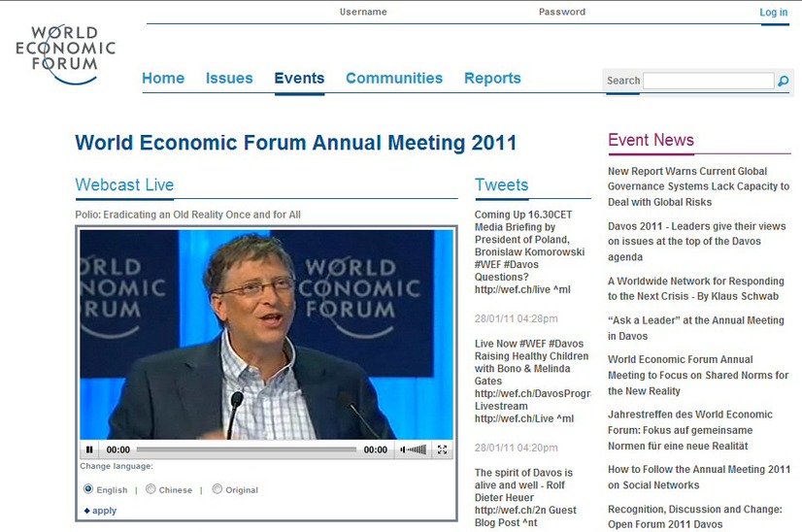Open 'Davos 2011 - Leaders give their views' article
This screenshot has height=532, width=802.
(696, 242)
